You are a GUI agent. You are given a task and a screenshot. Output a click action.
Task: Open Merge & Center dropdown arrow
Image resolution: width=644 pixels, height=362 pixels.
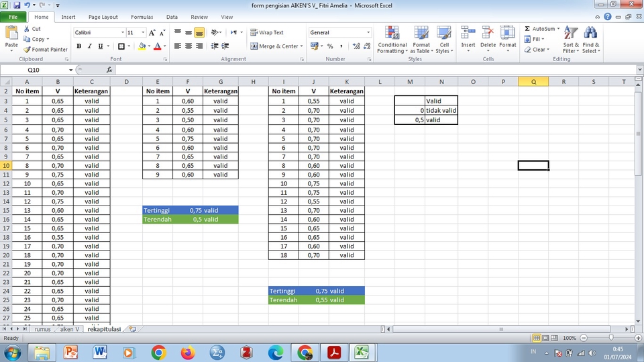coord(301,46)
